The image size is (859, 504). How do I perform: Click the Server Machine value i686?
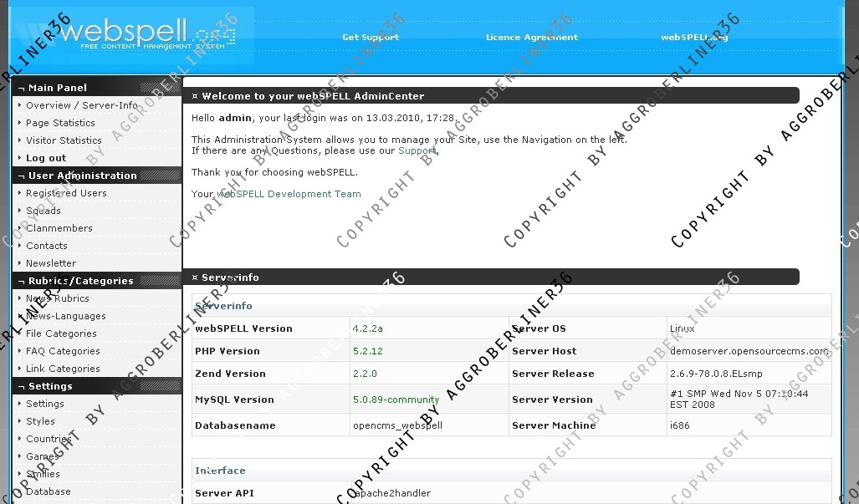680,425
